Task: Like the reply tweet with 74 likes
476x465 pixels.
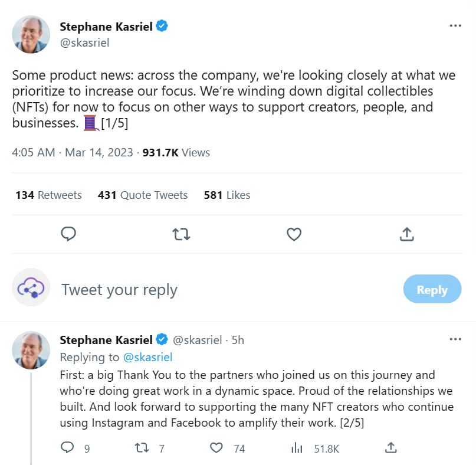Action: click(x=216, y=448)
